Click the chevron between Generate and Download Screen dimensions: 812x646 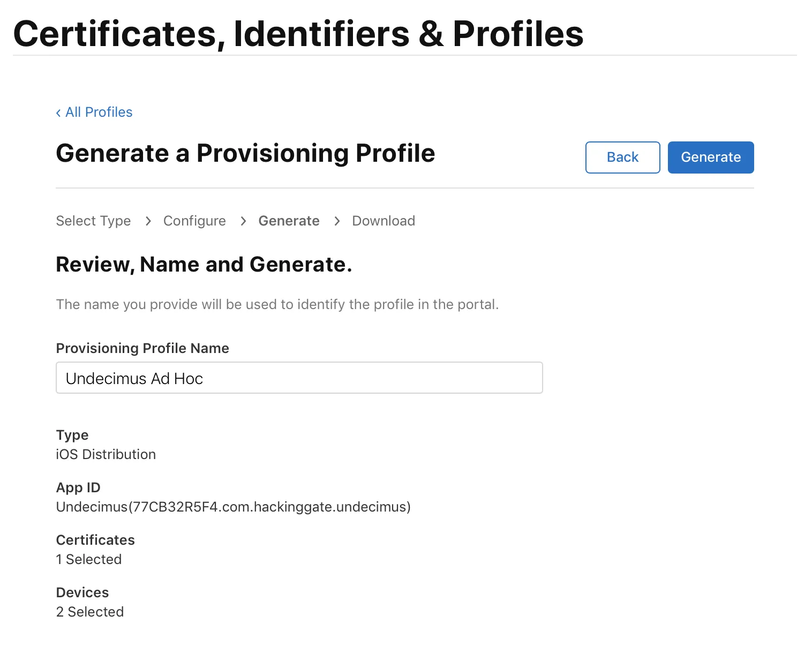coord(337,221)
